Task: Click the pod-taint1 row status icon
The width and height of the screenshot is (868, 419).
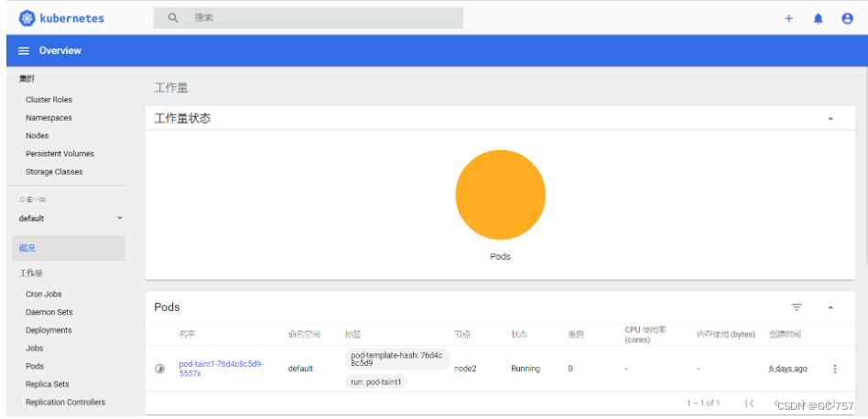Action: 160,369
